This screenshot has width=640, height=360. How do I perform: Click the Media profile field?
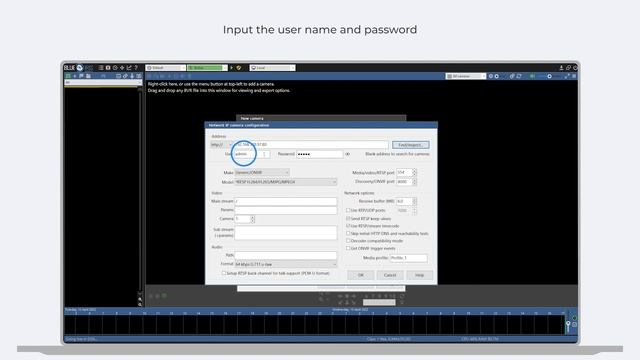[x=409, y=258]
